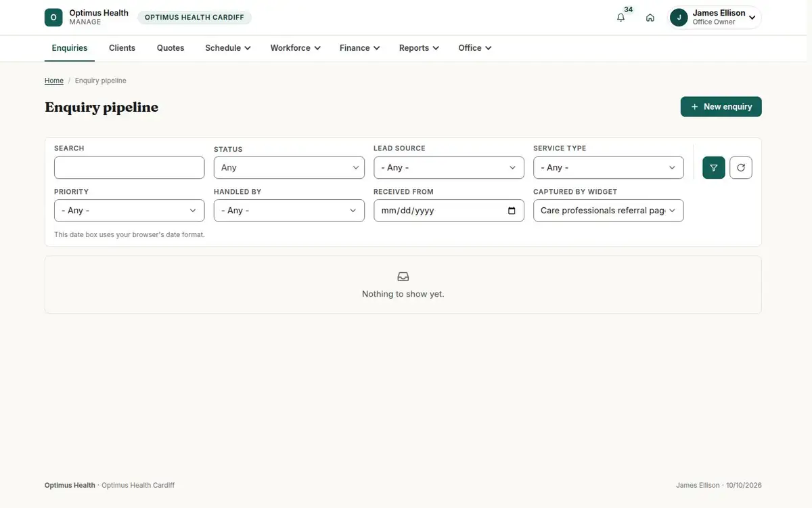Expand the Schedule menu
812x508 pixels.
228,48
